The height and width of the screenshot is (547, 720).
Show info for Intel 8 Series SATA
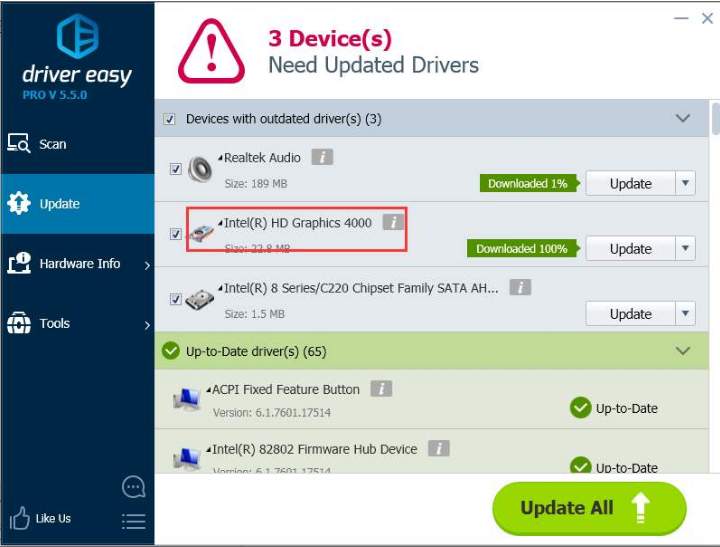520,288
